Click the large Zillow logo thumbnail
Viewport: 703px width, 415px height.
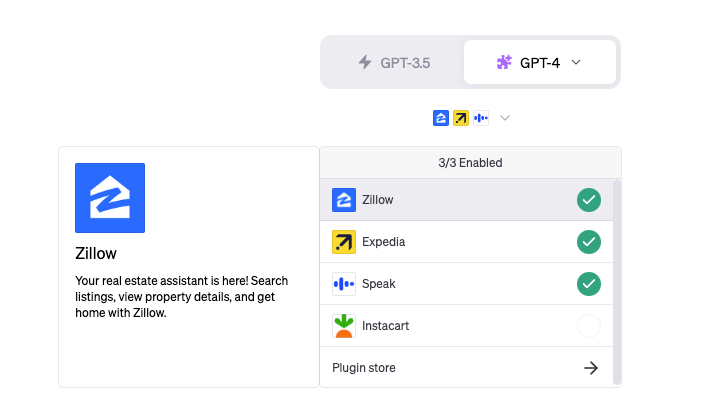[110, 198]
